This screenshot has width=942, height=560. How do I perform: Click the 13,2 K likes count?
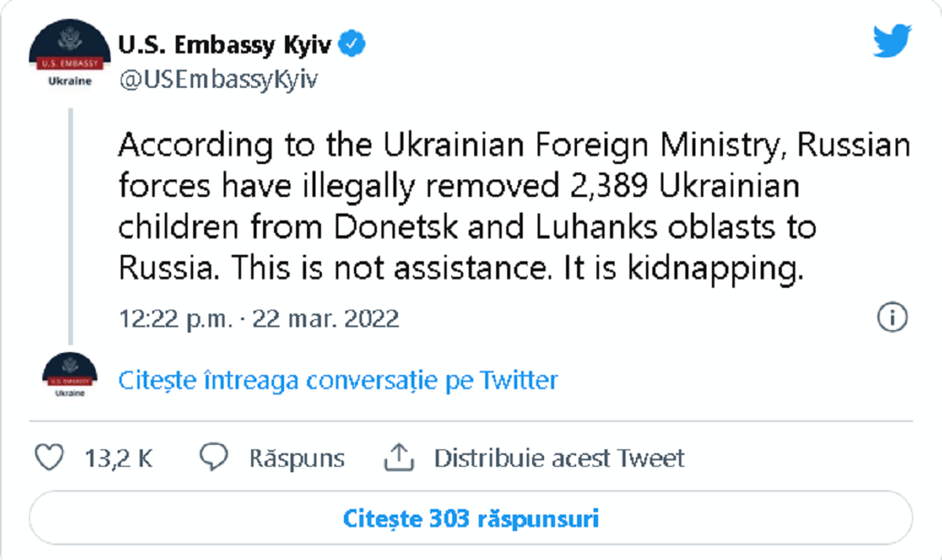pos(118,458)
